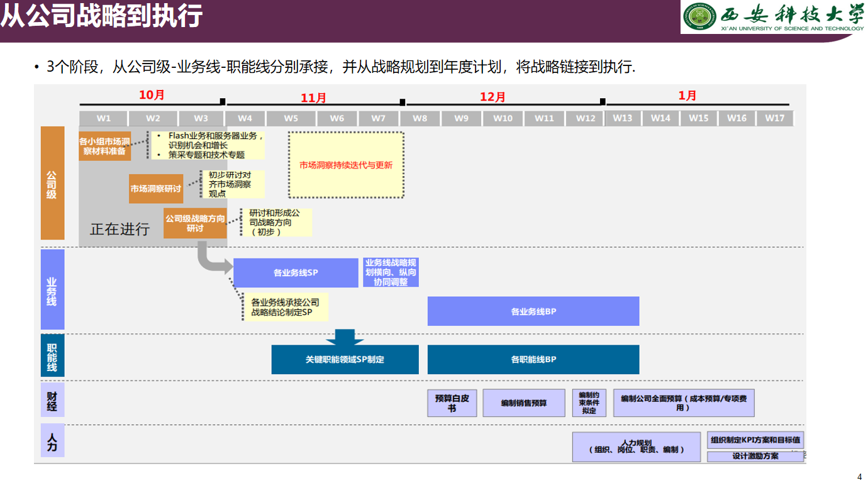Select the 财经 row label
The image size is (868, 483).
(x=52, y=401)
